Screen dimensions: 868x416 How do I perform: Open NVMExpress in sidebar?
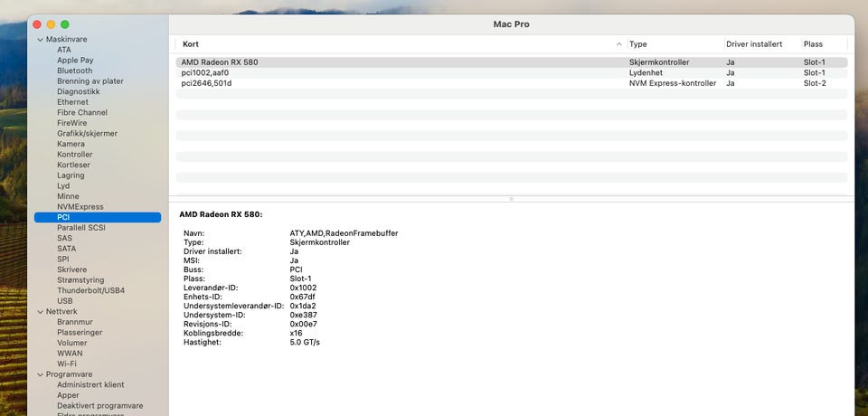(80, 207)
